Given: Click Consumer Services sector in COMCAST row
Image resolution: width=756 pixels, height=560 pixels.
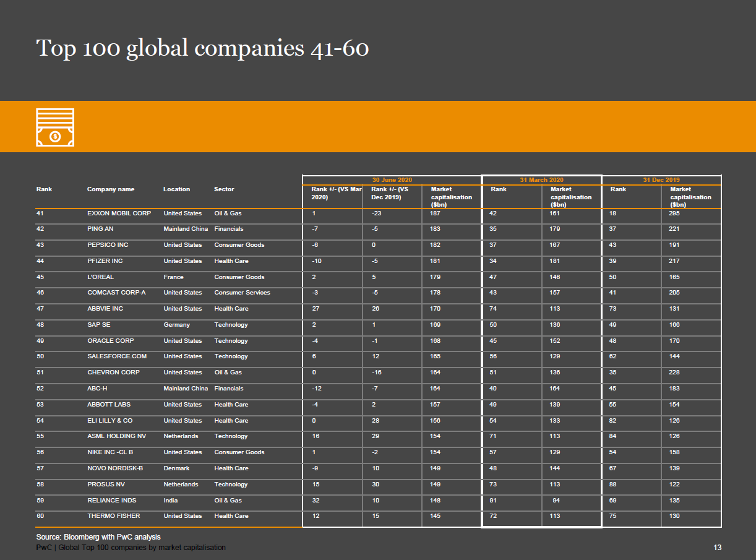Looking at the screenshot, I should [242, 293].
